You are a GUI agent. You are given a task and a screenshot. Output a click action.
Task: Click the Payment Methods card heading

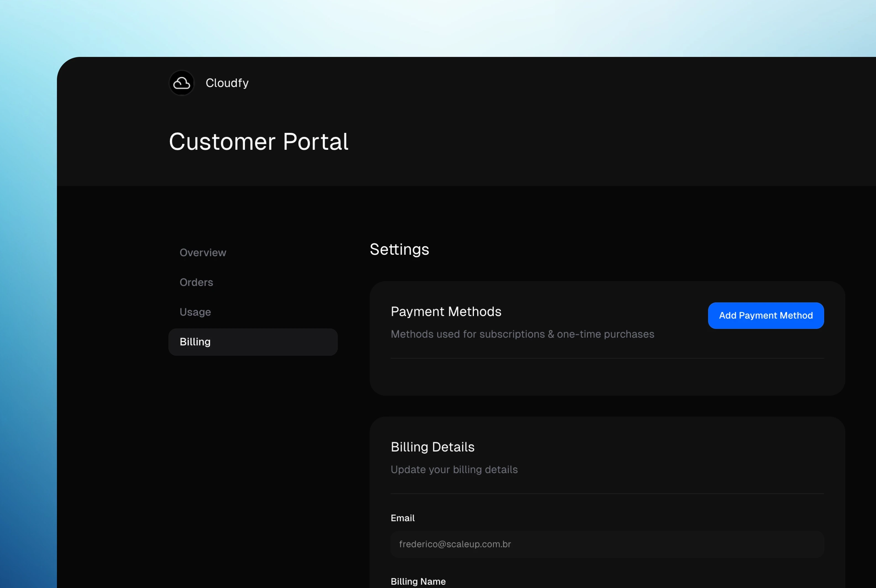coord(445,312)
